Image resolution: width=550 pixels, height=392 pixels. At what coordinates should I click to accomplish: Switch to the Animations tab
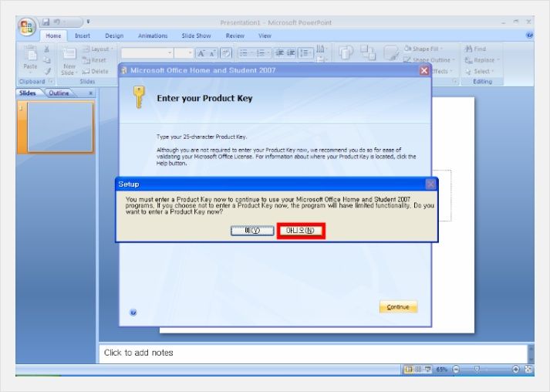point(153,35)
